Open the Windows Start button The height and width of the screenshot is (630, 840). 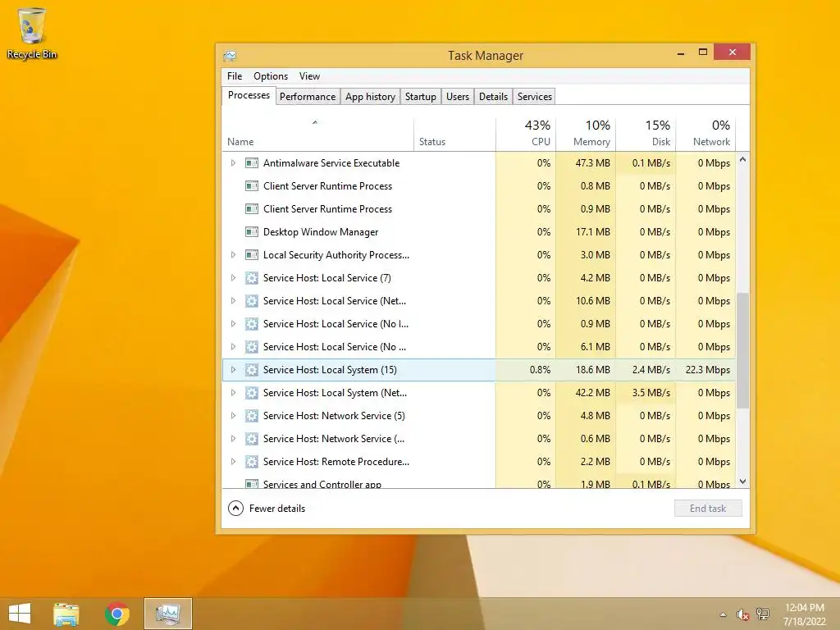(20, 614)
